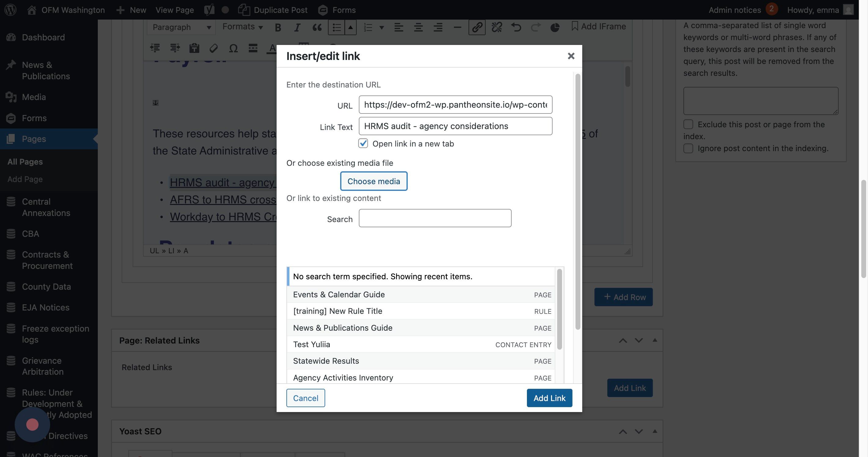Click the Search existing content field
Screen dimensions: 868x457
click(x=435, y=218)
